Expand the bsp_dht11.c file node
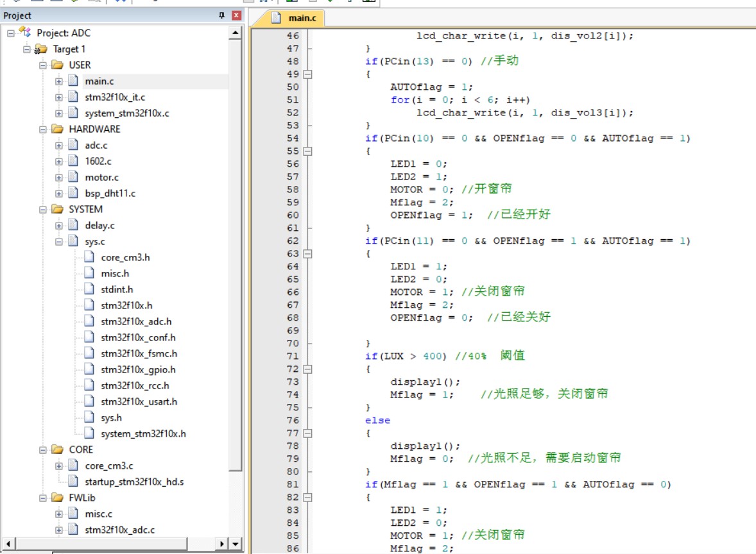 pyautogui.click(x=59, y=194)
